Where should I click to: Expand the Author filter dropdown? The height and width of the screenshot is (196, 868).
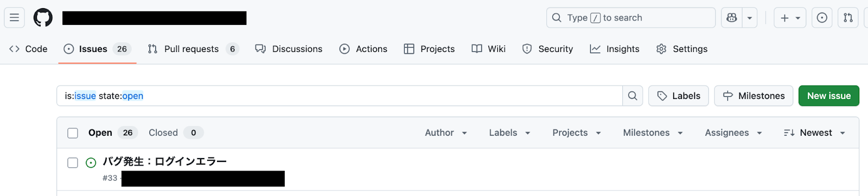[446, 133]
